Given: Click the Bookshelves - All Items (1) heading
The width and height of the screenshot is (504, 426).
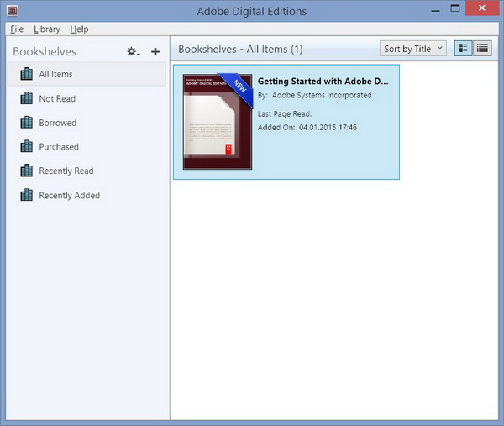Looking at the screenshot, I should tap(240, 50).
